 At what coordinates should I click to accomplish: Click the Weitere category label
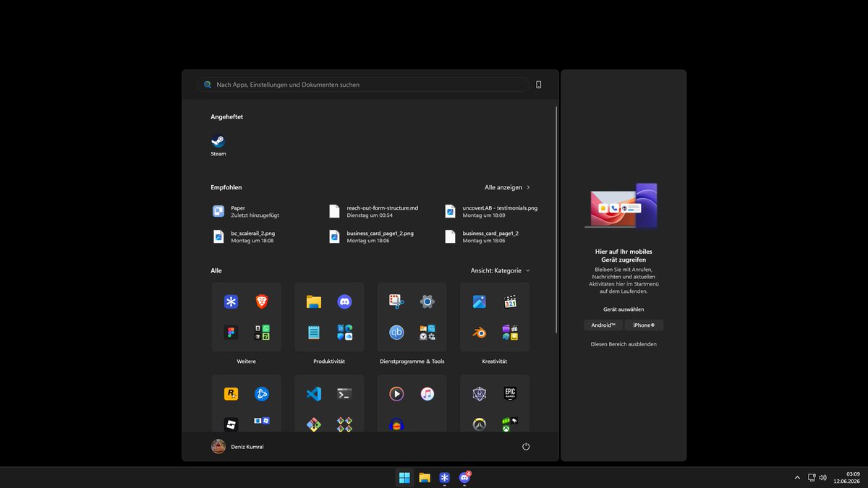pos(246,361)
